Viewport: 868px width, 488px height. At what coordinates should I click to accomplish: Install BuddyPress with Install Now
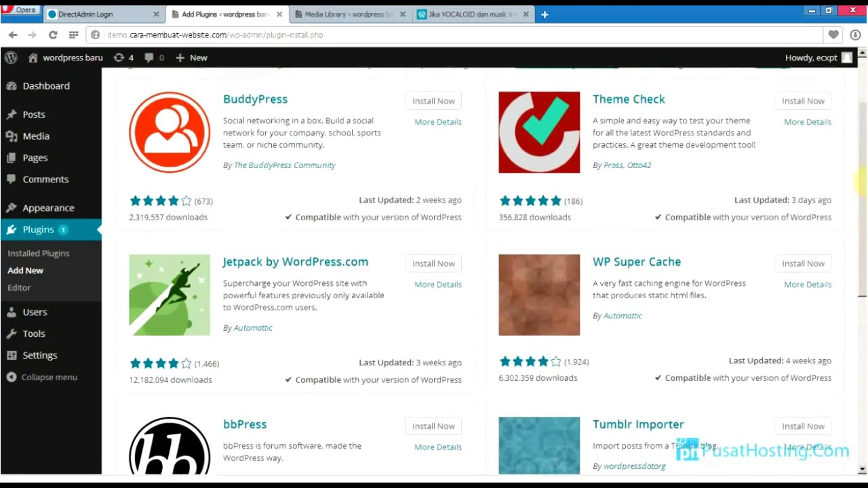tap(433, 101)
